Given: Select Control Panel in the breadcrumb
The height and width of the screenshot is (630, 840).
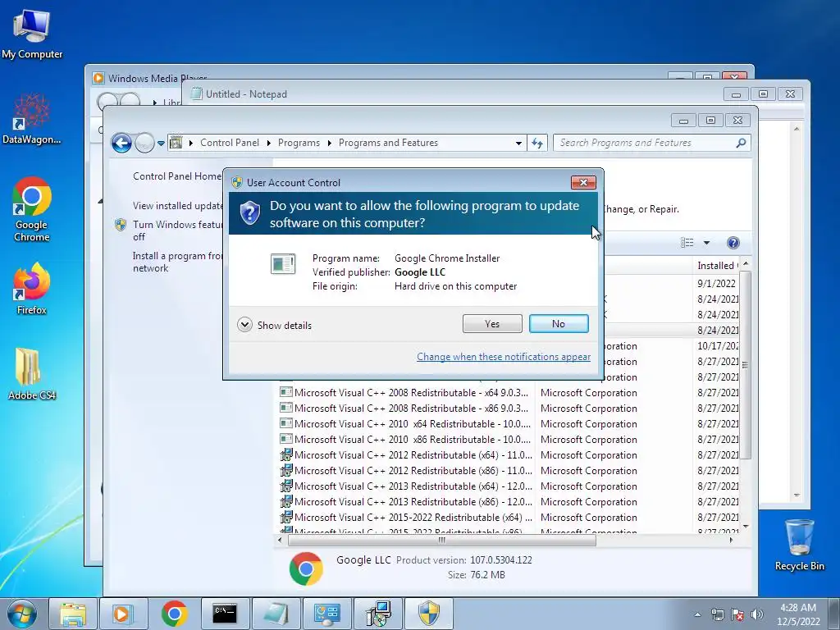Looking at the screenshot, I should pyautogui.click(x=230, y=143).
